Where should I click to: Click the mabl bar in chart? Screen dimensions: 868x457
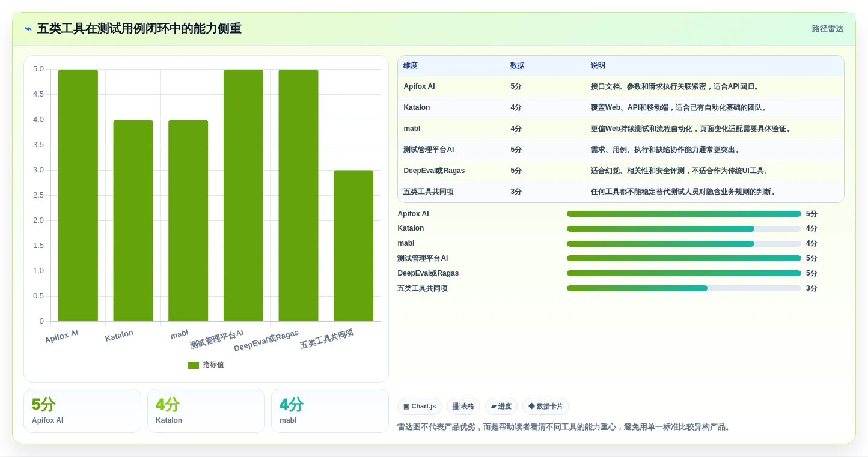pos(188,220)
